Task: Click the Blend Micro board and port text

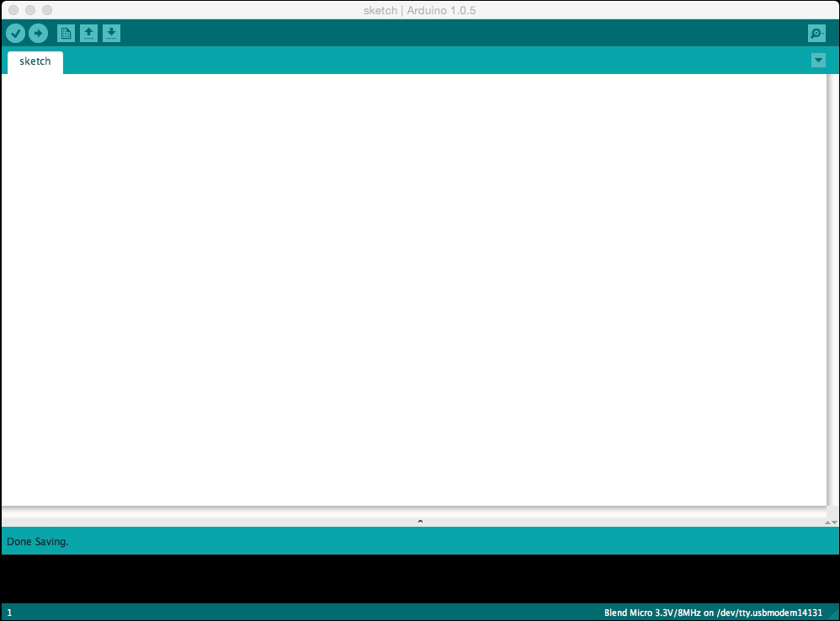Action: (x=713, y=613)
